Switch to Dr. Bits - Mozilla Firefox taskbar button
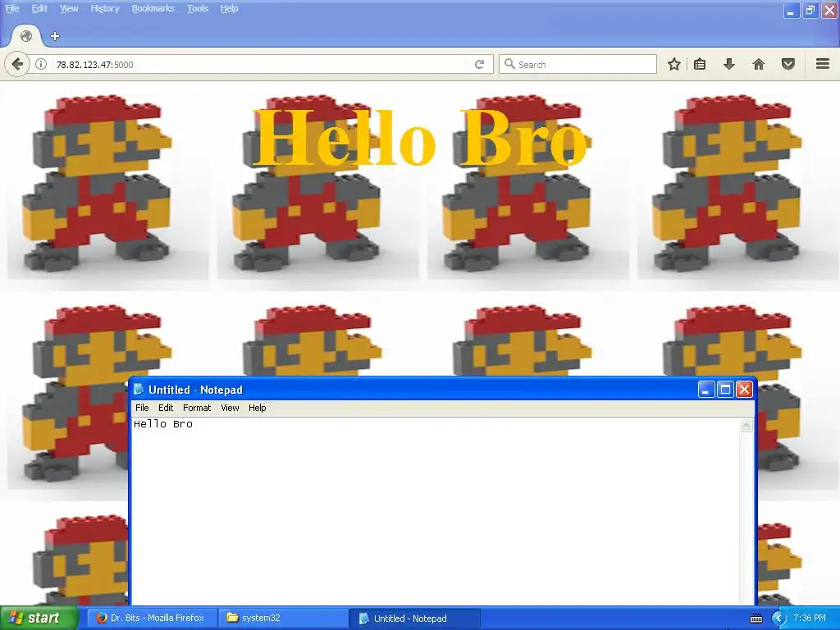 152,619
